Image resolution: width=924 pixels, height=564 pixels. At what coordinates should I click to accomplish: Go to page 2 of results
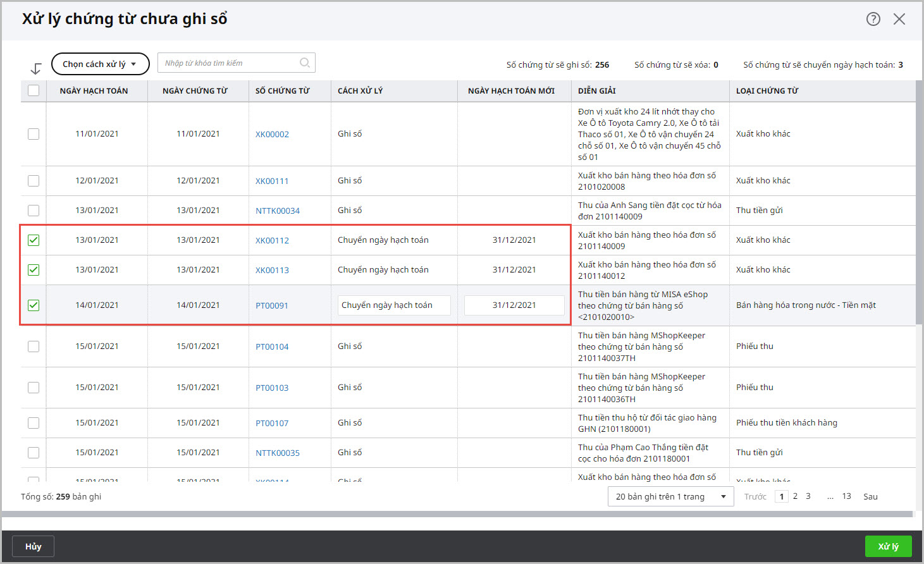[x=795, y=496]
